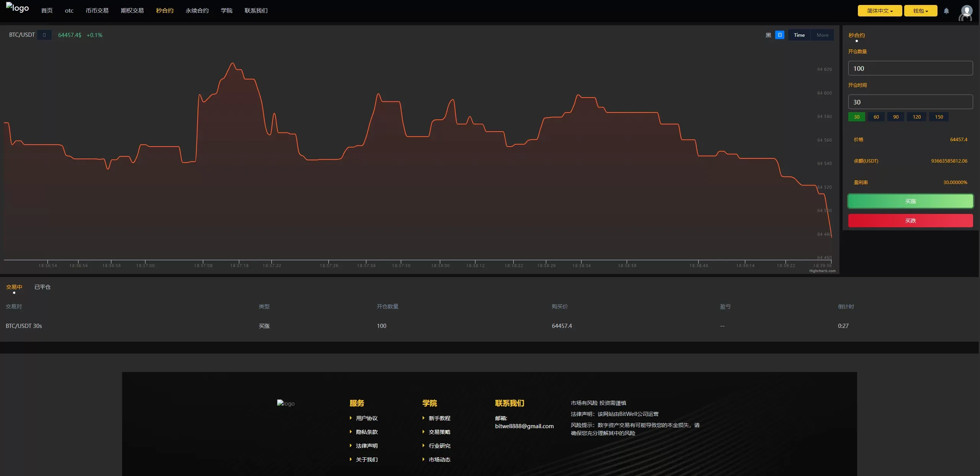Click the top-left site logo
980x476 pixels.
pyautogui.click(x=17, y=8)
